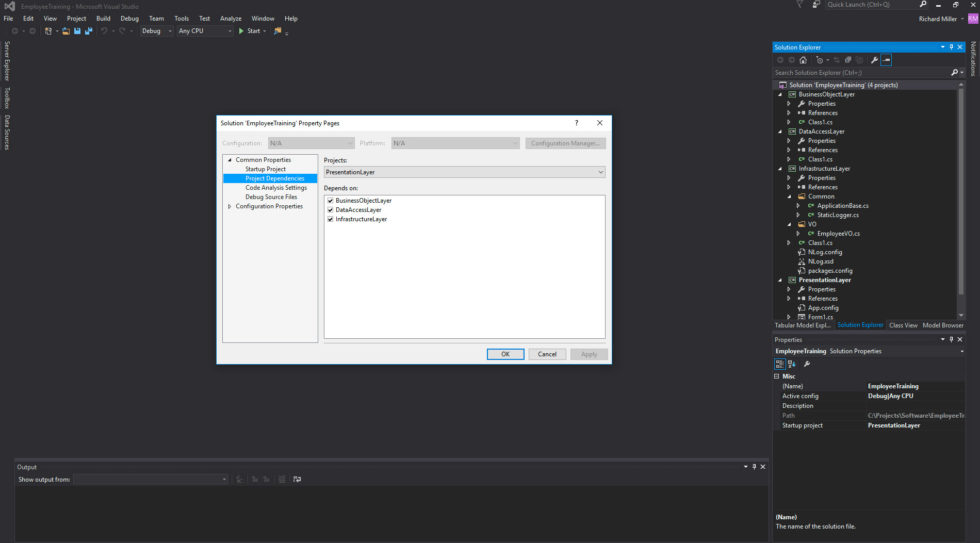The image size is (980, 543).
Task: Open the File menu
Action: pos(9,19)
